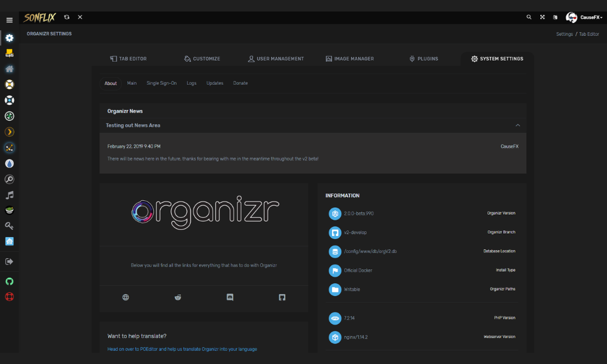Viewport: 607px width, 364px height.
Task: Click the CauseFX author name in the news entry
Action: [x=509, y=146]
